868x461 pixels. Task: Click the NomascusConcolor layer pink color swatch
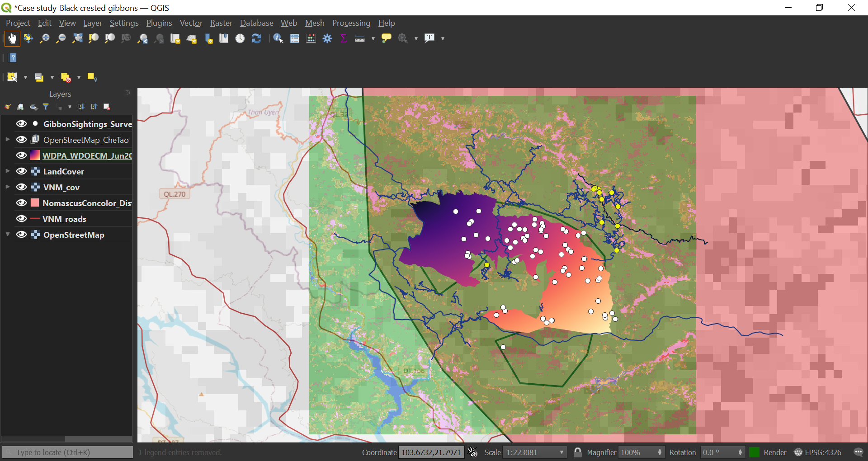coord(35,203)
